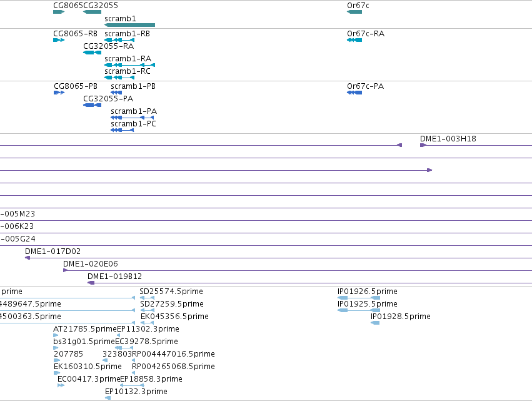Screen dimensions: 532x401
Task: Select the IP01926.5prime EST feature
Action: tap(359, 298)
